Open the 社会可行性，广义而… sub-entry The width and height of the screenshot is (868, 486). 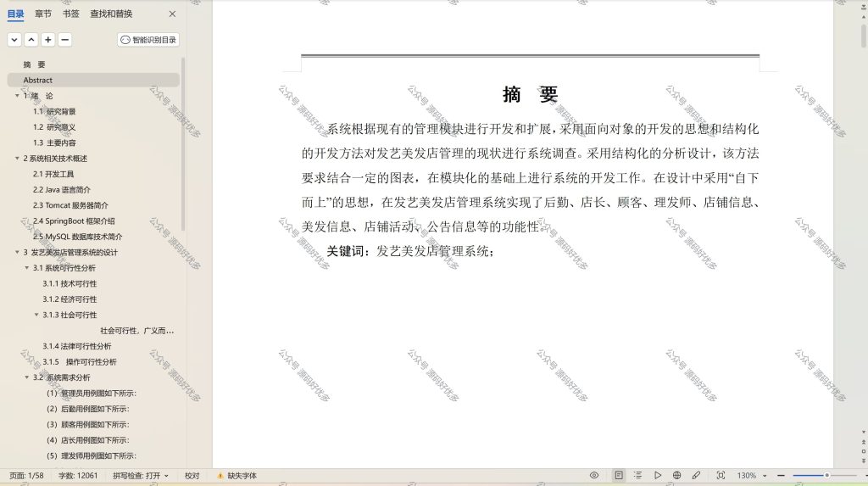coord(136,330)
